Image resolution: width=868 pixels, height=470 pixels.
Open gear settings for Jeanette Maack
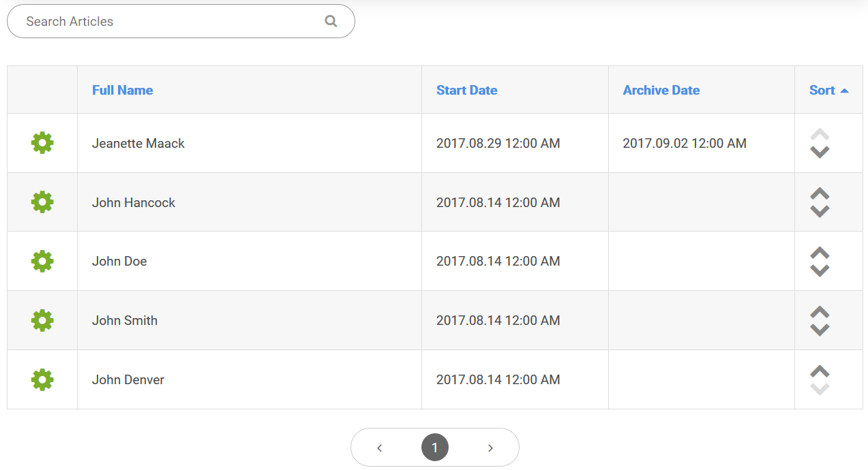[42, 143]
